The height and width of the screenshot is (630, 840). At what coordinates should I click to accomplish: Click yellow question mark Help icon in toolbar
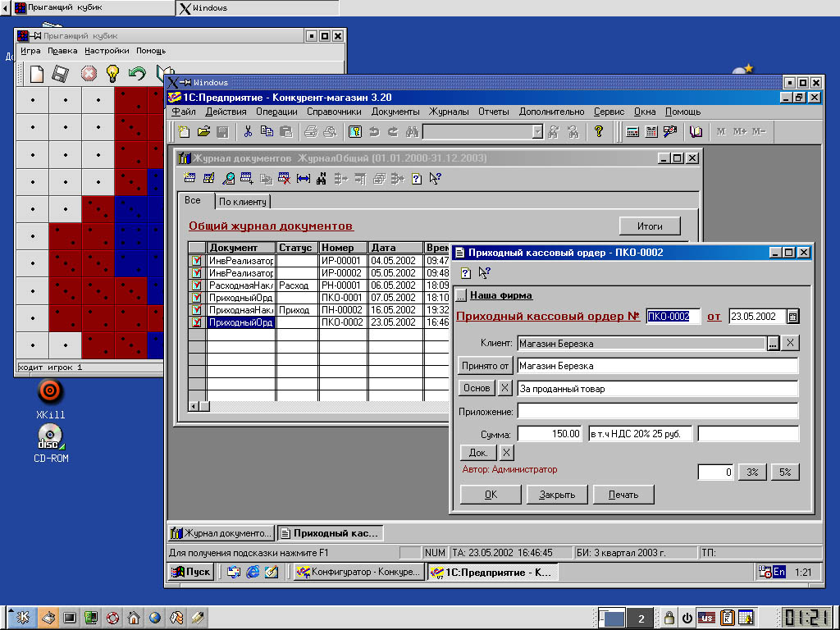click(x=599, y=132)
